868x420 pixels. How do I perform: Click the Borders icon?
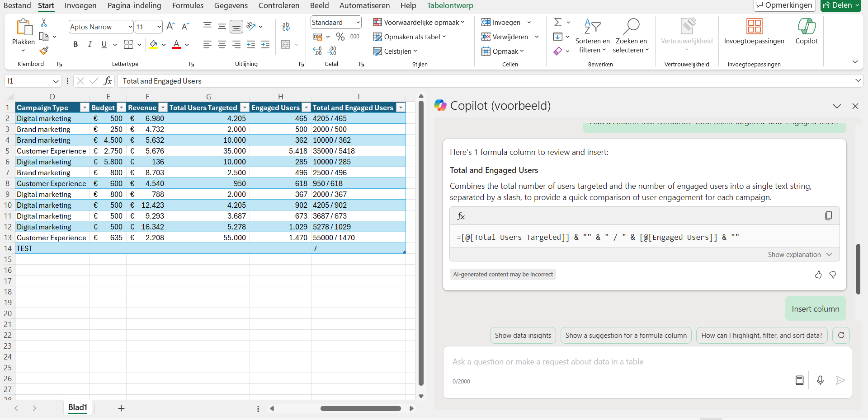(129, 44)
